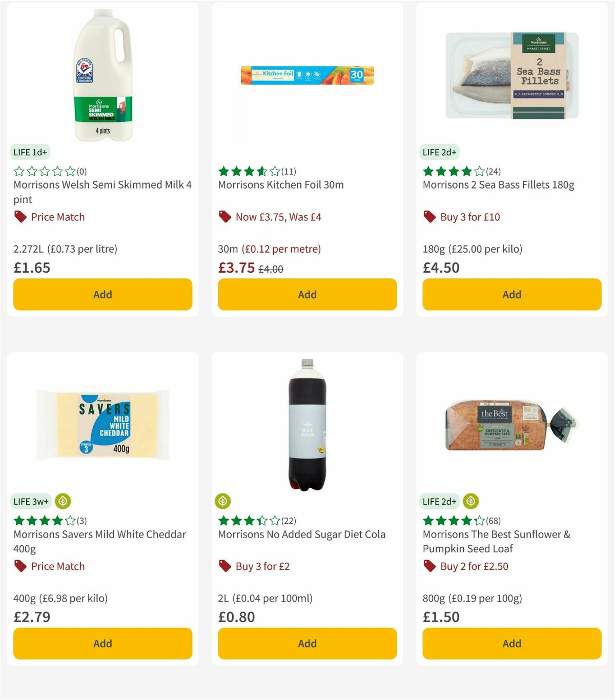The height and width of the screenshot is (700, 615).
Task: Click the red tag icon next to Price Match on milk
Action: tap(19, 217)
